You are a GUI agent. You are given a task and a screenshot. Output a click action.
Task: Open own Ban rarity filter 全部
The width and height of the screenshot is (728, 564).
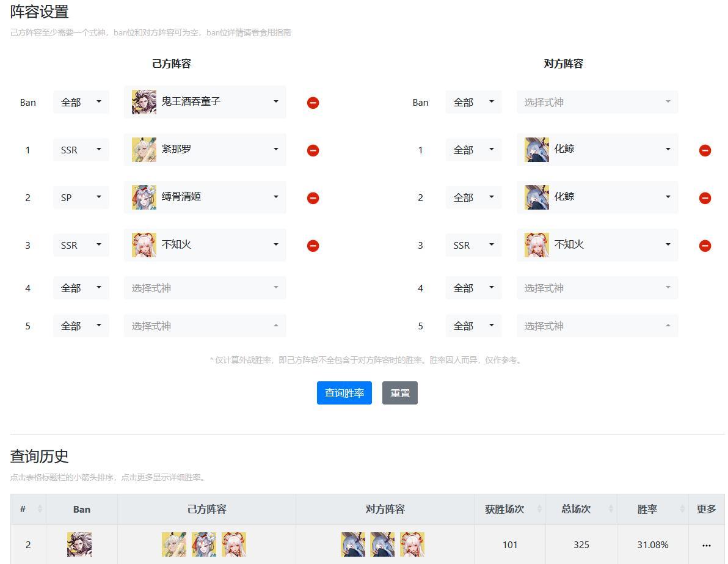(81, 102)
